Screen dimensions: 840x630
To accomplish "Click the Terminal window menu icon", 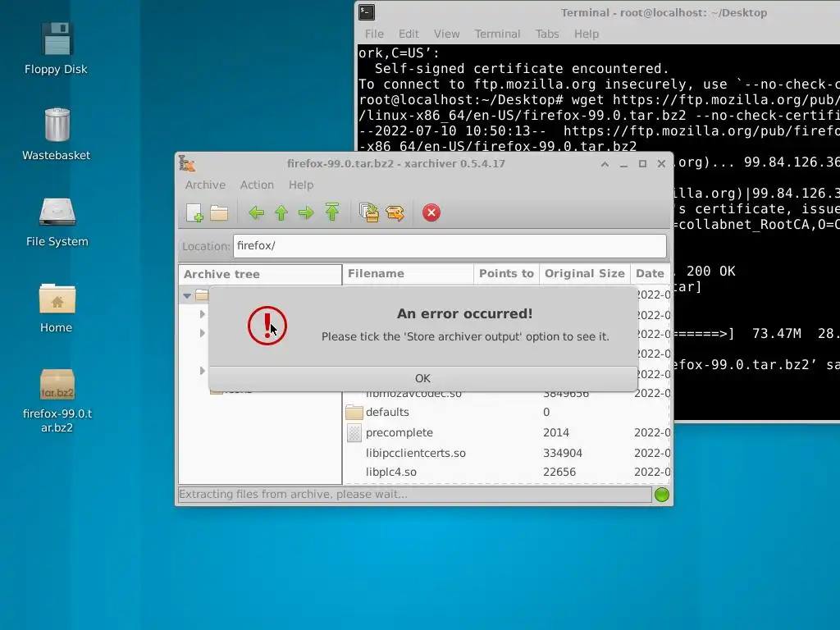I will click(367, 11).
